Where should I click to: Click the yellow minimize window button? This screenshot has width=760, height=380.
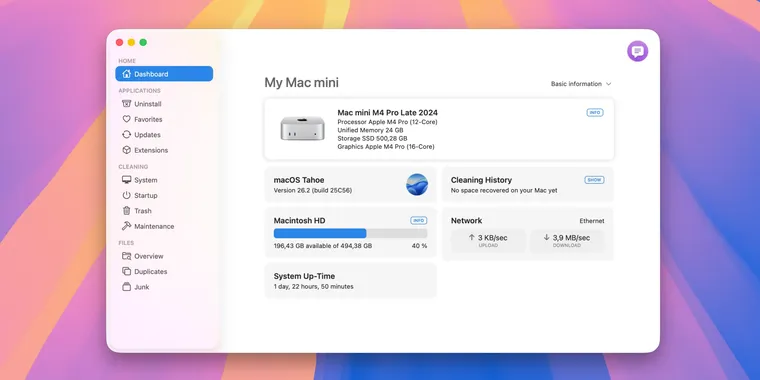pos(131,42)
